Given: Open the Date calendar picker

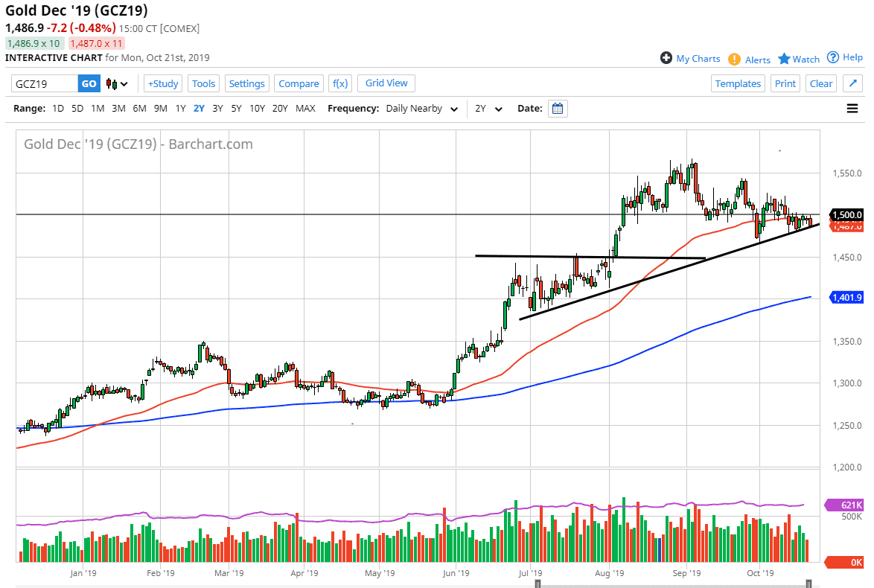Looking at the screenshot, I should (x=558, y=109).
